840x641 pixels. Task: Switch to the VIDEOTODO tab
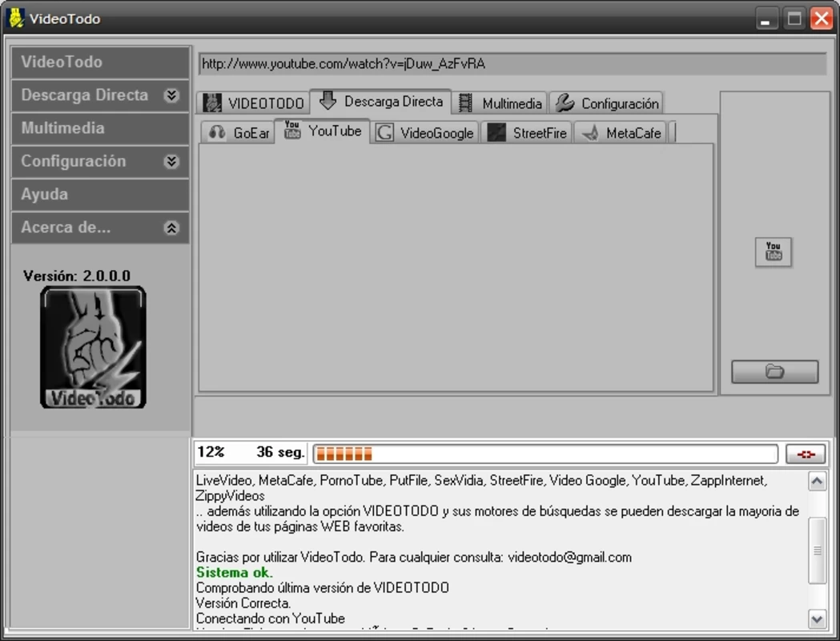[253, 103]
